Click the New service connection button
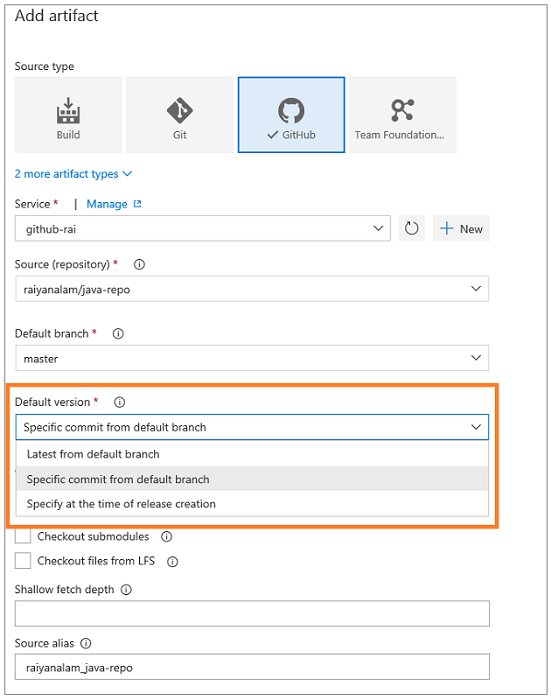551x700 pixels. (x=461, y=229)
